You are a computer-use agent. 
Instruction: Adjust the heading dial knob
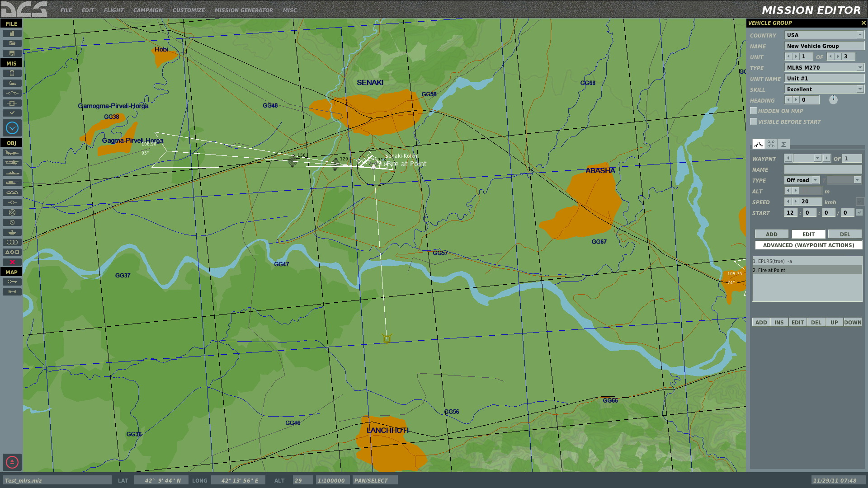coord(833,100)
